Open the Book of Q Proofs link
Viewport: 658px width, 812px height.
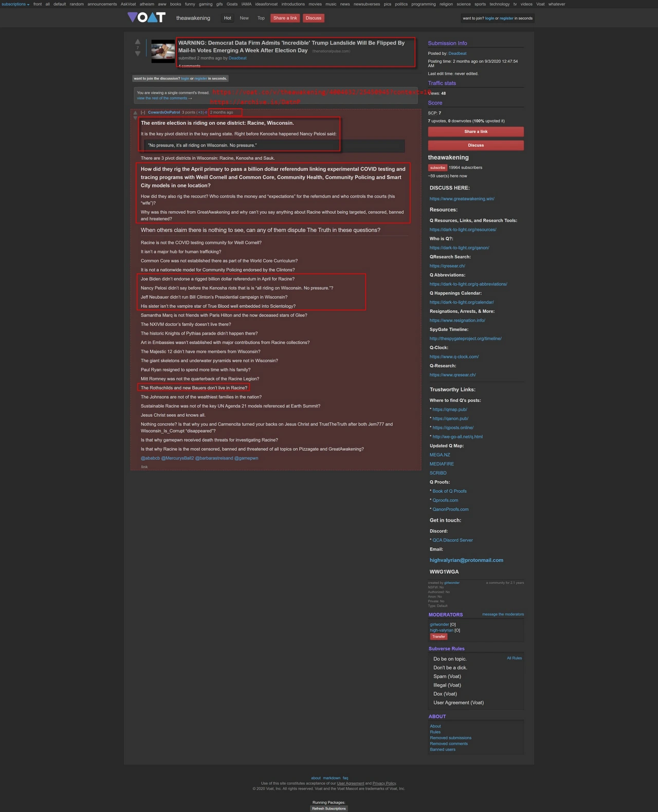(450, 491)
